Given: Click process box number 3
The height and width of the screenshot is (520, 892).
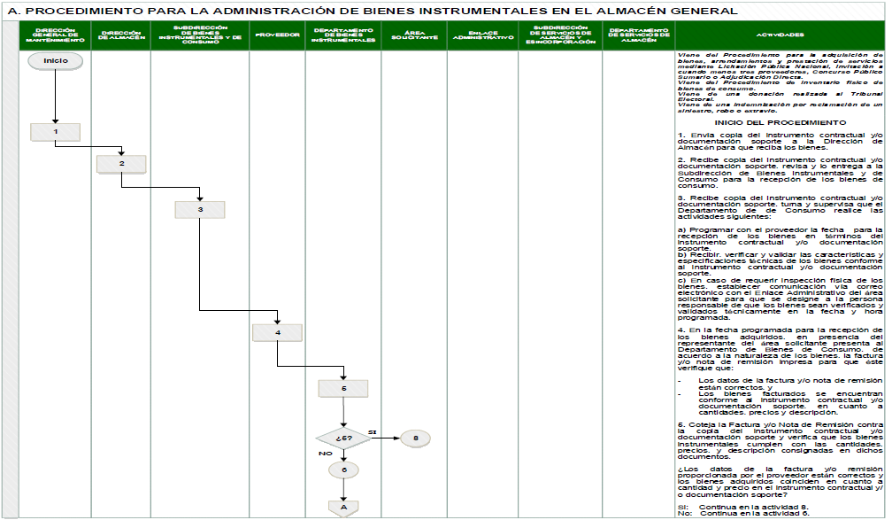Looking at the screenshot, I should [x=200, y=210].
